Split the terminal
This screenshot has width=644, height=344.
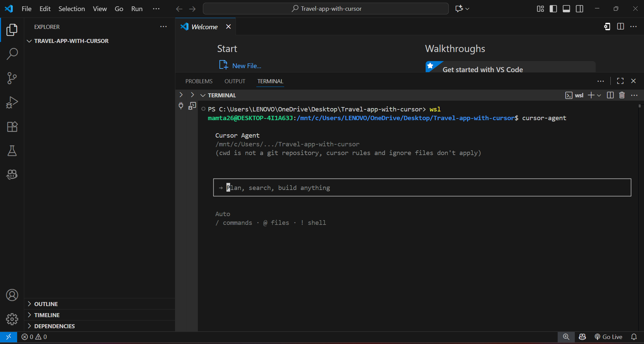[x=610, y=95]
